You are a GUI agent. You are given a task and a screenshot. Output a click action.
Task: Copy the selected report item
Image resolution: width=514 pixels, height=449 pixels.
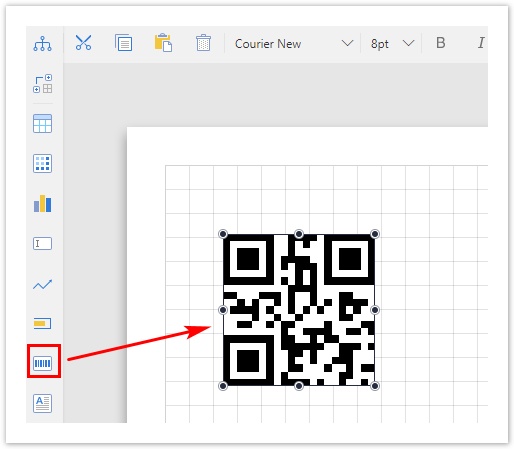123,43
